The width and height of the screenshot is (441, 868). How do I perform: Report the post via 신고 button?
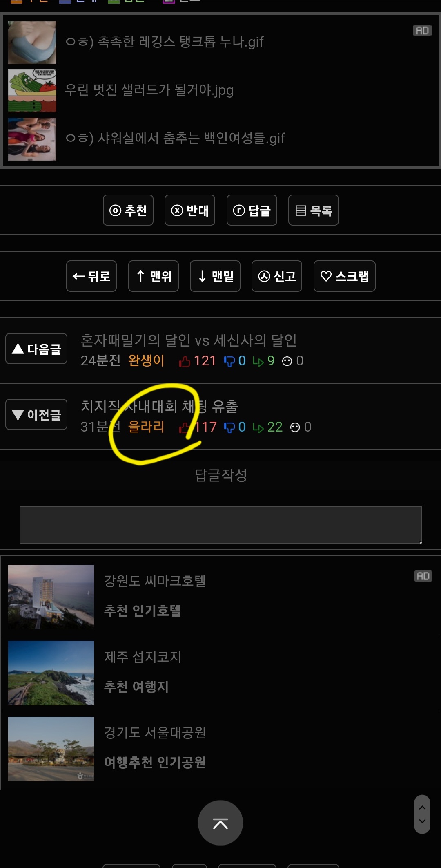(277, 276)
